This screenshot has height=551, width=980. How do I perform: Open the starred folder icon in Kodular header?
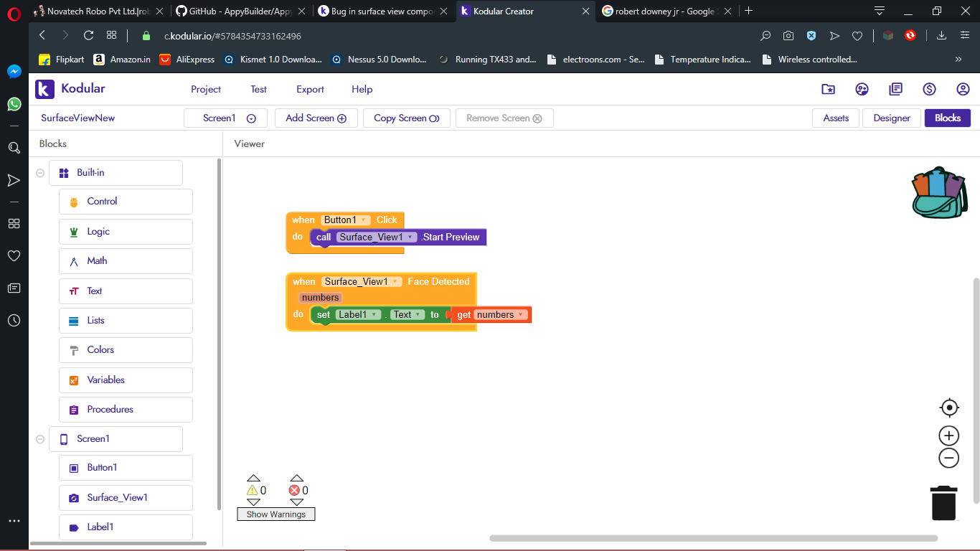(829, 89)
